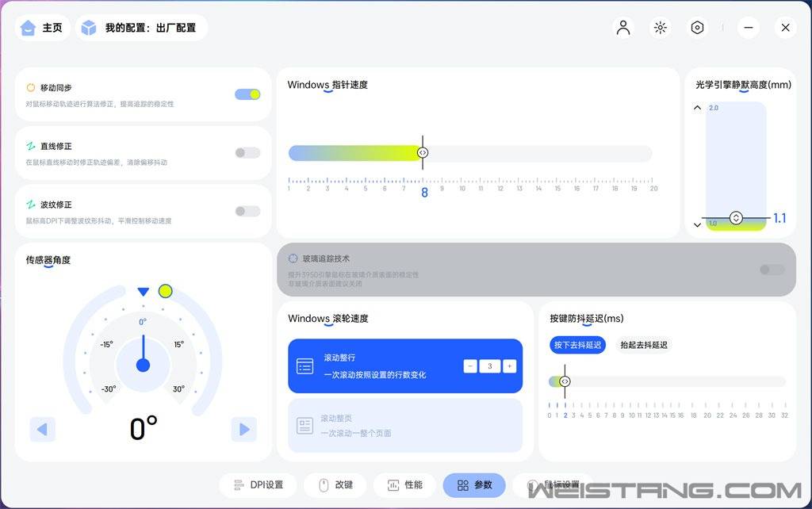The image size is (812, 509).
Task: Open the 我的配置:出厂配置 tab
Action: (x=141, y=26)
